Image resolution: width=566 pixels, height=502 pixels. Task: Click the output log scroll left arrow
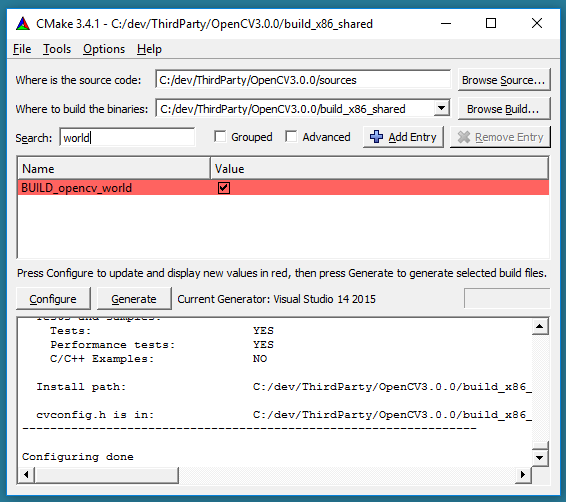[26, 475]
